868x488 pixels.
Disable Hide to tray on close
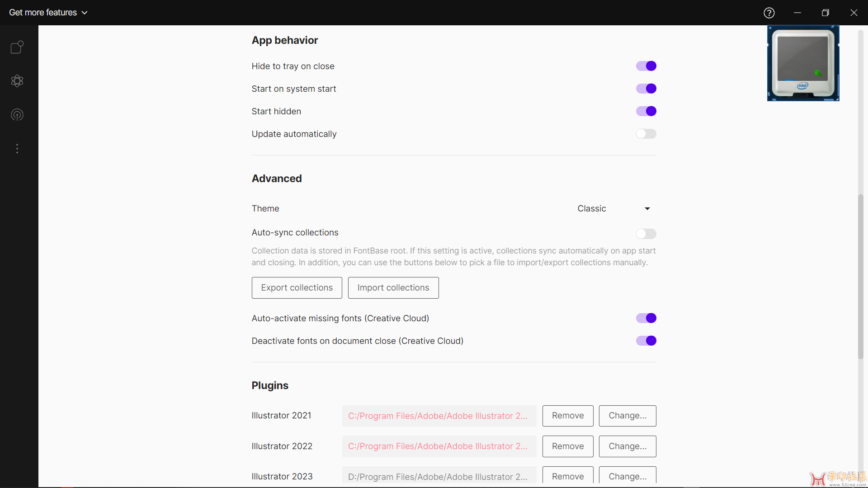646,66
